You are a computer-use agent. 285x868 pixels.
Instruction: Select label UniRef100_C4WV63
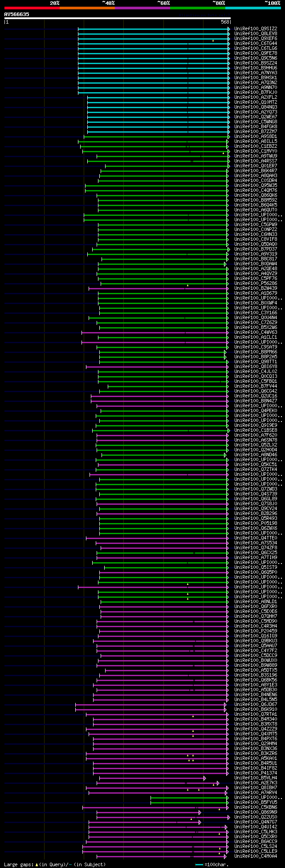[x=256, y=333]
